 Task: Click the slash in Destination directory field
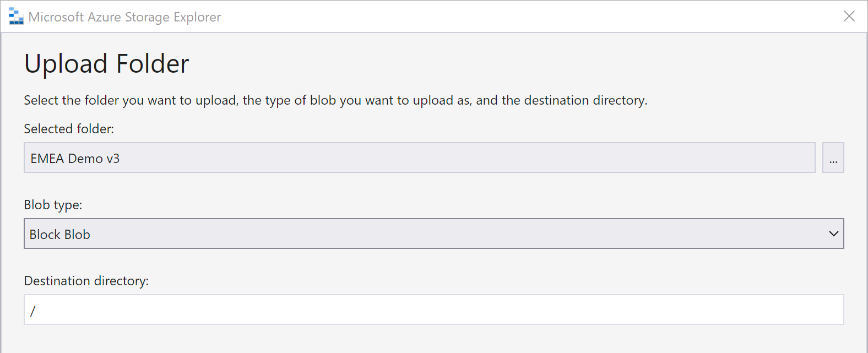point(33,311)
